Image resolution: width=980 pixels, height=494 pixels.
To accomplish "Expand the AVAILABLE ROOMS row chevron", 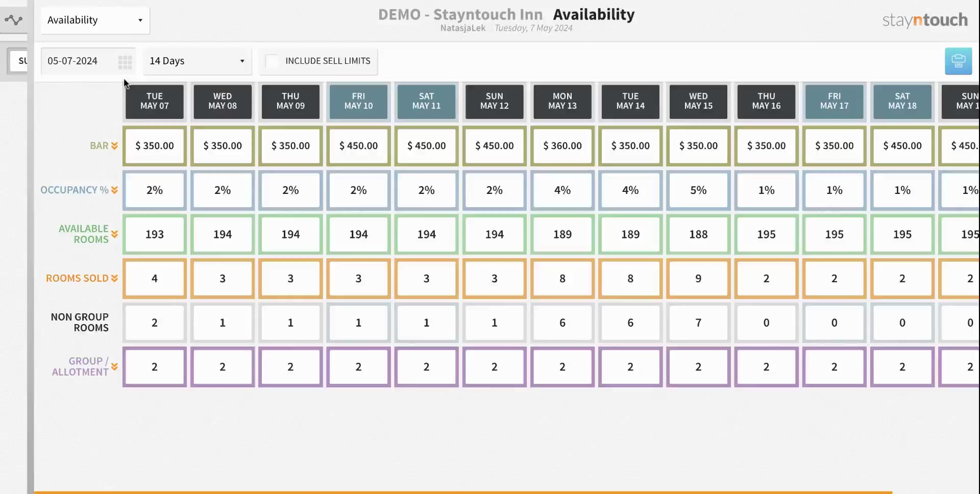I will [114, 234].
